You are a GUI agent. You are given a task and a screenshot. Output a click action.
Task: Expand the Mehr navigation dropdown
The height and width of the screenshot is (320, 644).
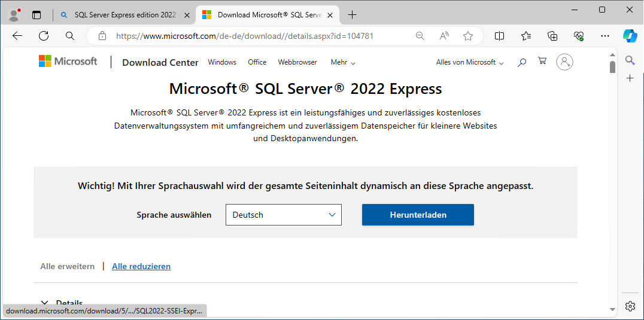coord(343,62)
